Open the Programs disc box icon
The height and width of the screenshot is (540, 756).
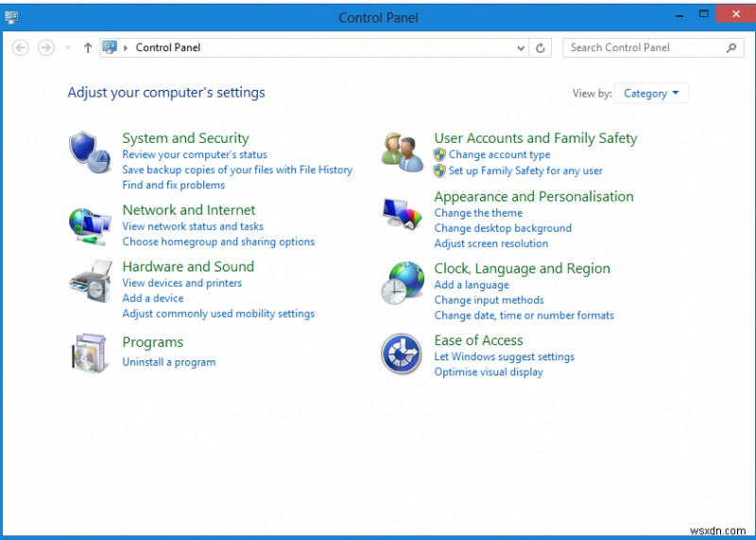click(90, 353)
